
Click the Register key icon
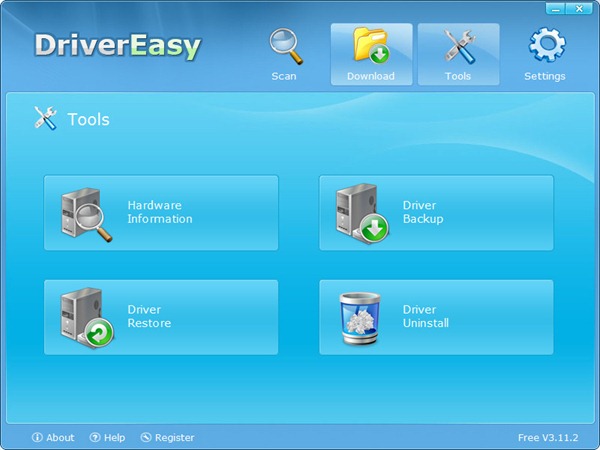tap(146, 437)
